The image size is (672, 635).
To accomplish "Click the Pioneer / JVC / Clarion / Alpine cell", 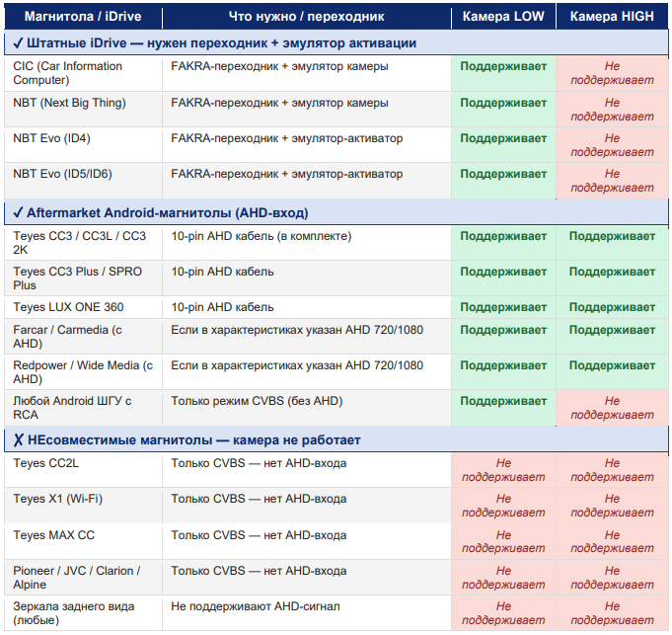I will point(83,578).
